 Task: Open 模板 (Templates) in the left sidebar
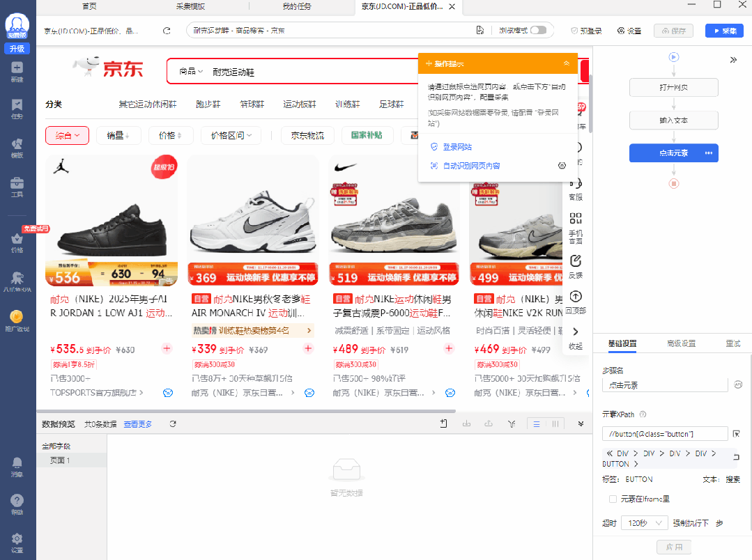[x=17, y=147]
